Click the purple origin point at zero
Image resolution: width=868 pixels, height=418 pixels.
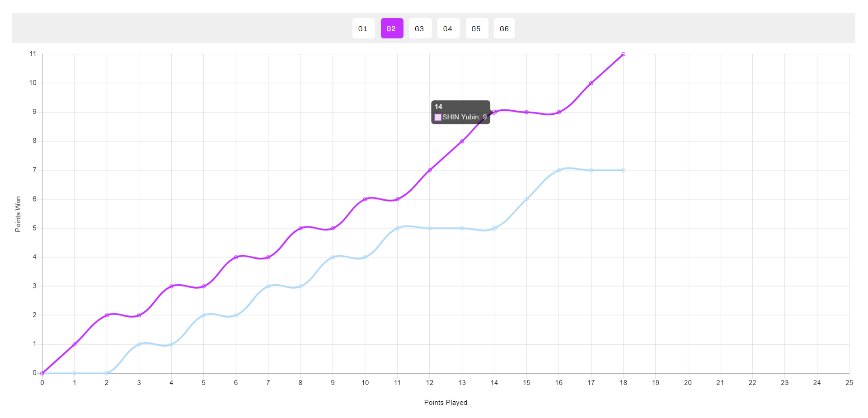[x=42, y=373]
